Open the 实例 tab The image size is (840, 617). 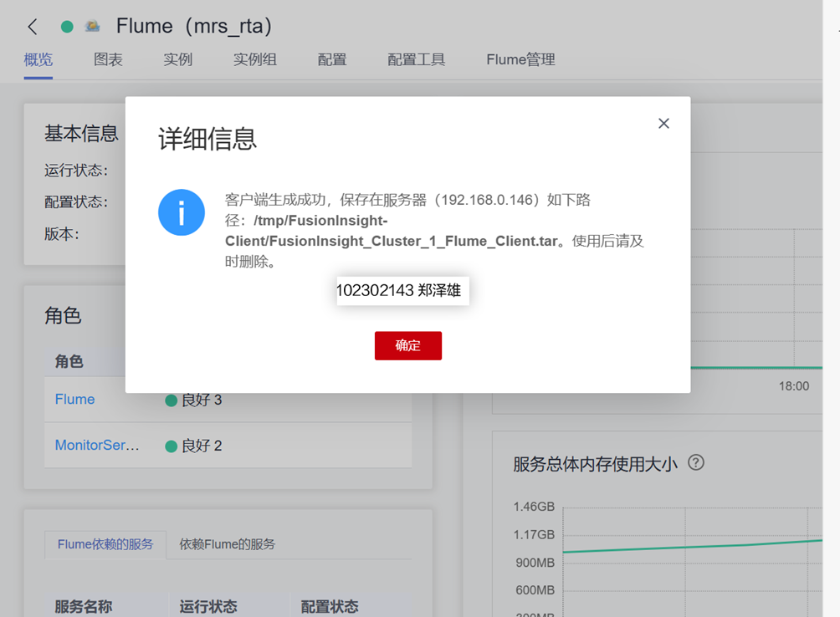click(178, 59)
